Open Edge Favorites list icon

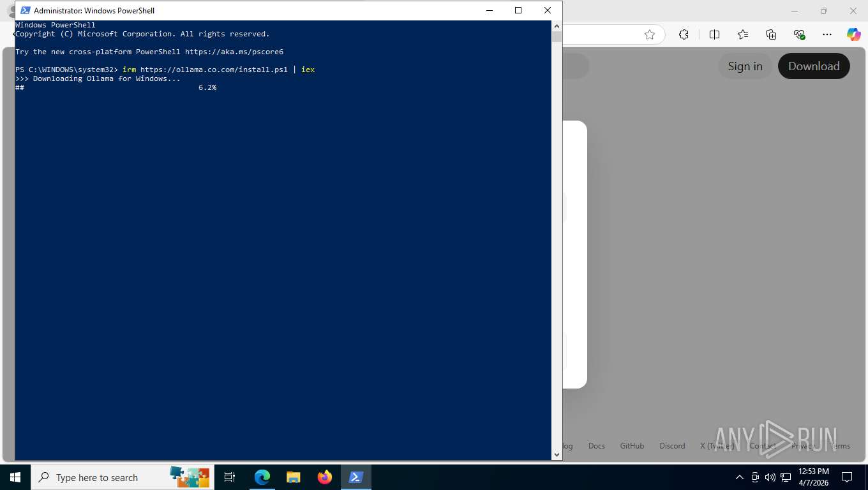click(x=743, y=34)
